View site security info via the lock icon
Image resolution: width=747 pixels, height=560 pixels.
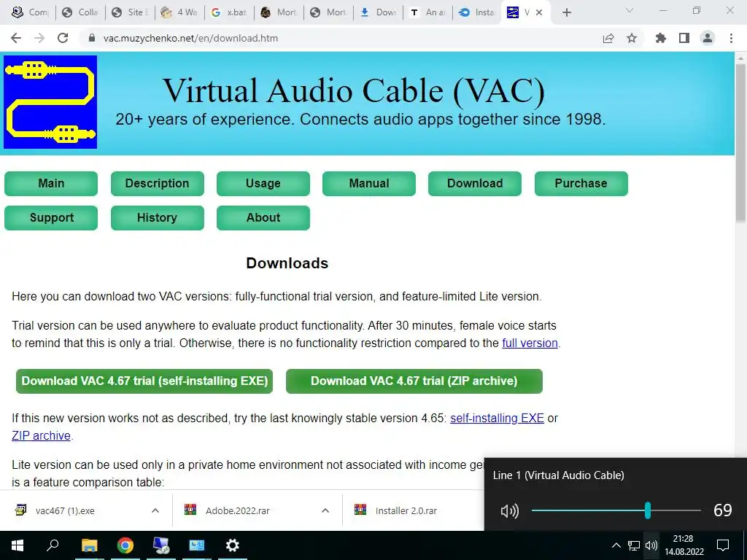pos(92,38)
